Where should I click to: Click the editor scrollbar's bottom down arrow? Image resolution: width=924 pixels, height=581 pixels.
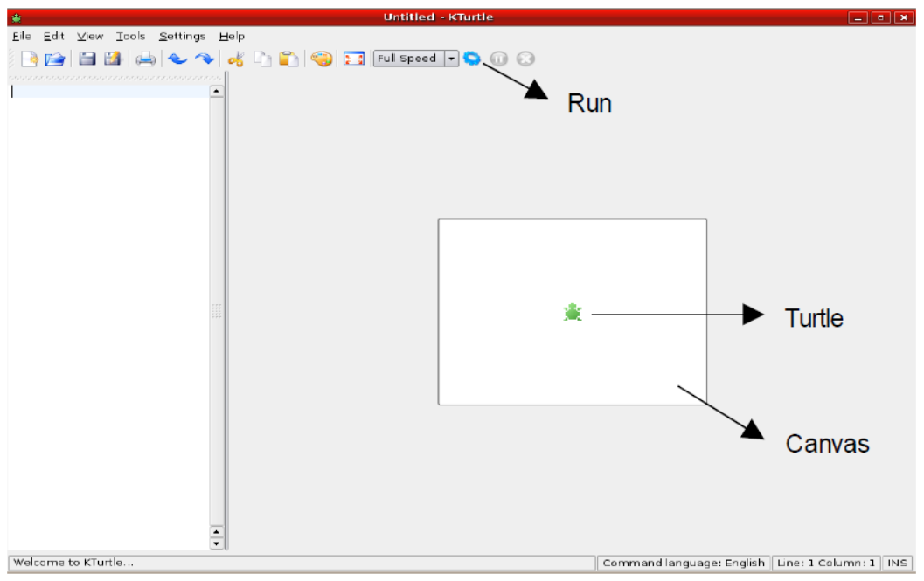[x=216, y=544]
